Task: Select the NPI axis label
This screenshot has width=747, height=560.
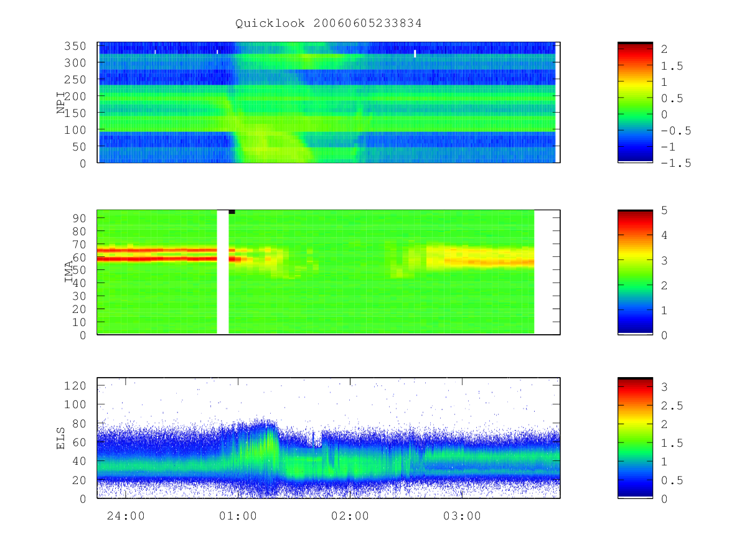Action: 61,103
